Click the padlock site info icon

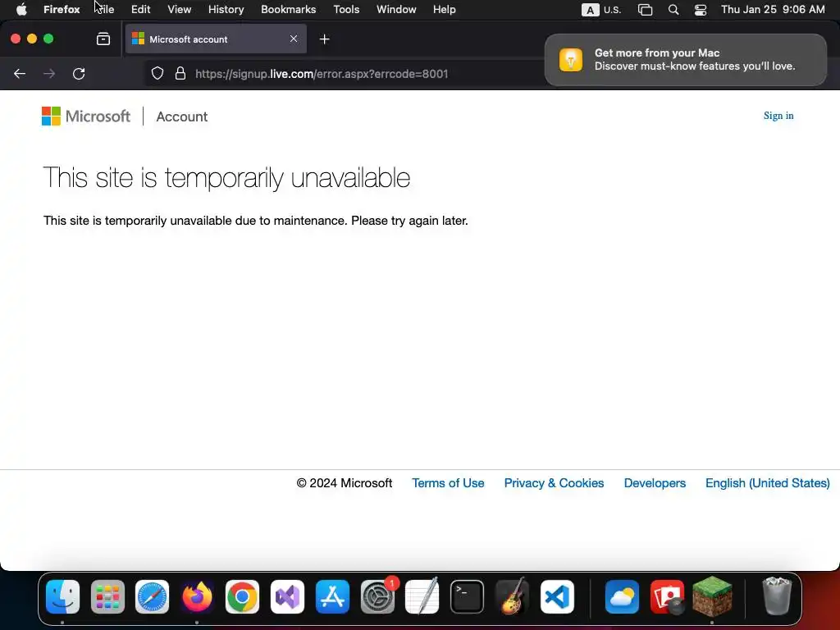point(180,73)
